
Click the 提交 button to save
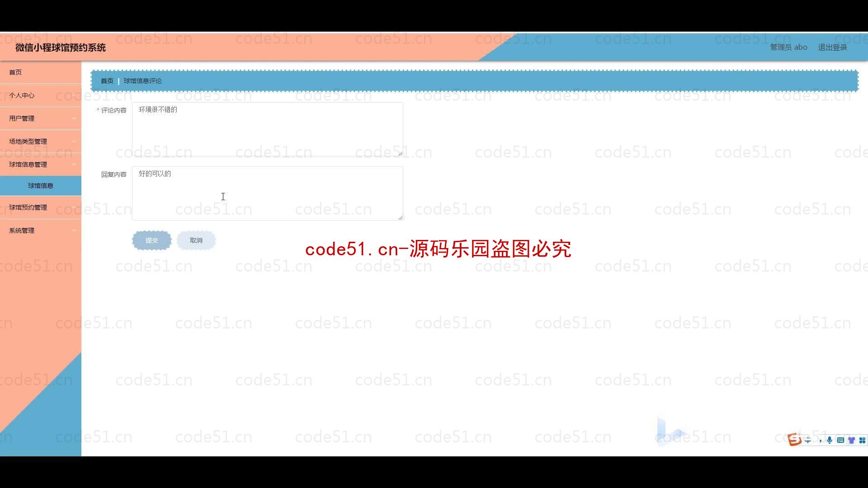tap(151, 239)
